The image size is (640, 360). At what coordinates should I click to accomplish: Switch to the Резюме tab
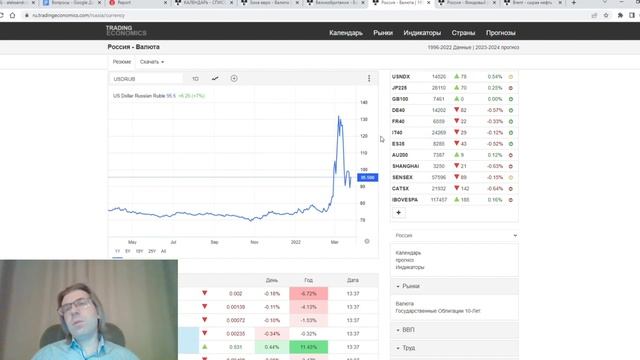pyautogui.click(x=122, y=62)
